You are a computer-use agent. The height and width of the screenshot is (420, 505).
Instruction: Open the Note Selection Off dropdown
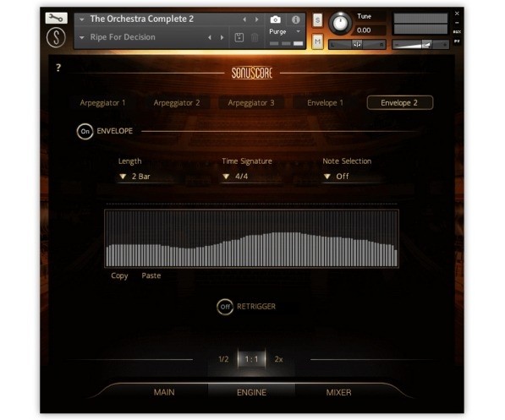tap(352, 177)
